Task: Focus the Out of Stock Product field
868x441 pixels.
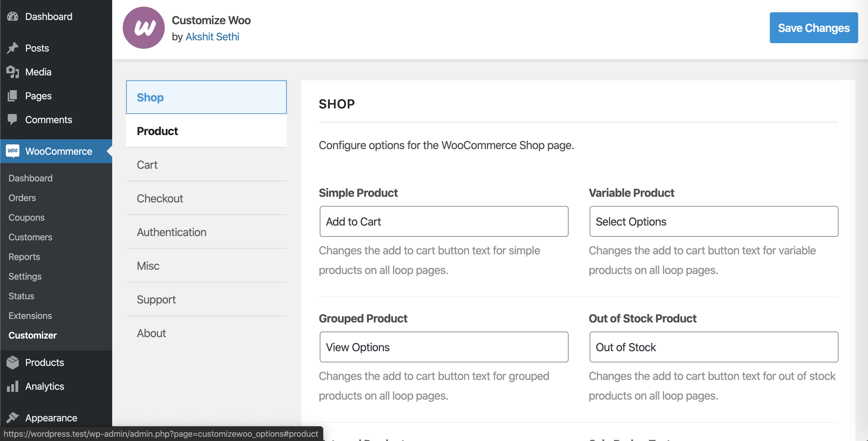Action: click(x=714, y=347)
